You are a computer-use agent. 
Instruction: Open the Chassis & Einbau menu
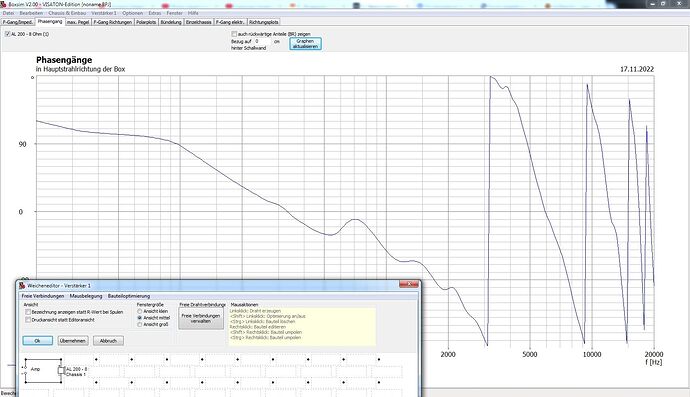click(67, 13)
